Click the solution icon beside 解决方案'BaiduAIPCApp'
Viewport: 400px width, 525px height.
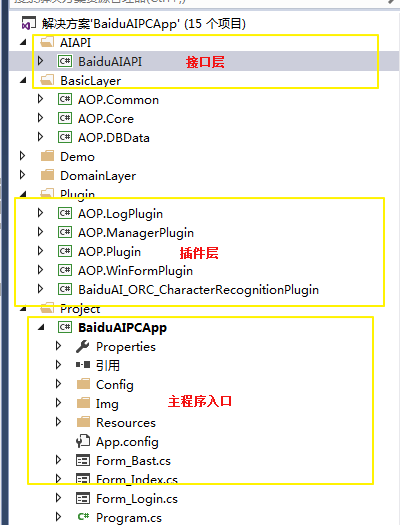[28, 23]
